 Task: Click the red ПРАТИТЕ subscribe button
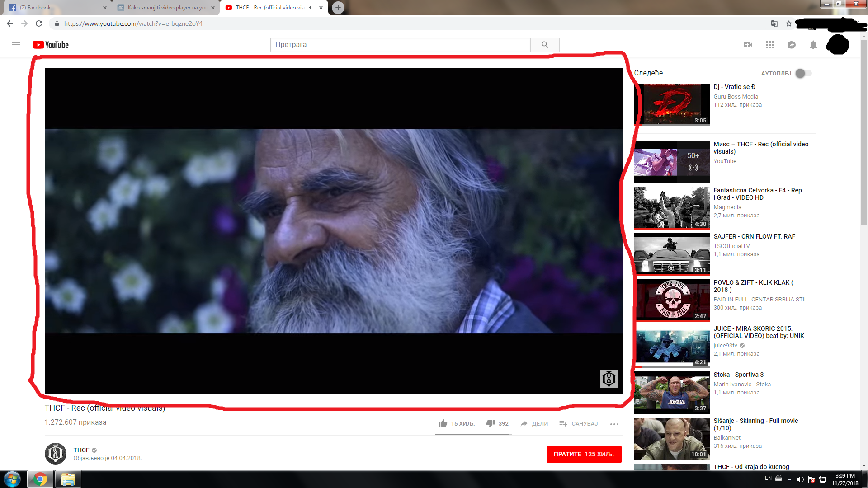point(584,454)
